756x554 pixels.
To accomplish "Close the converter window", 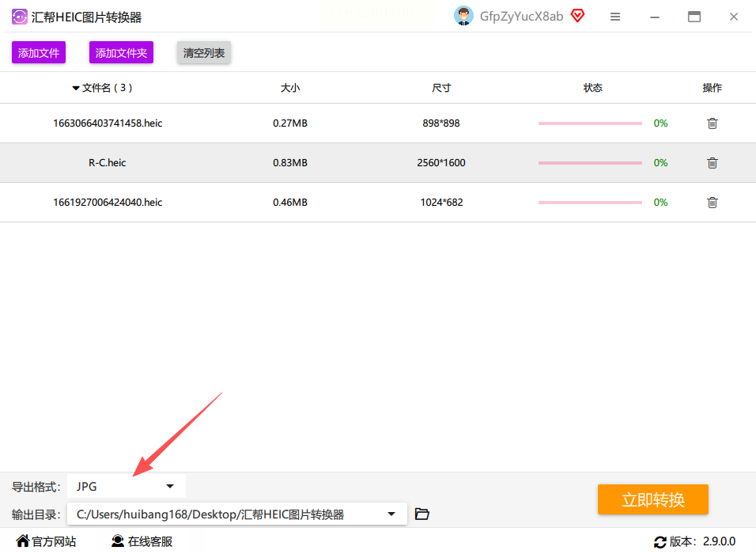I will [x=733, y=17].
